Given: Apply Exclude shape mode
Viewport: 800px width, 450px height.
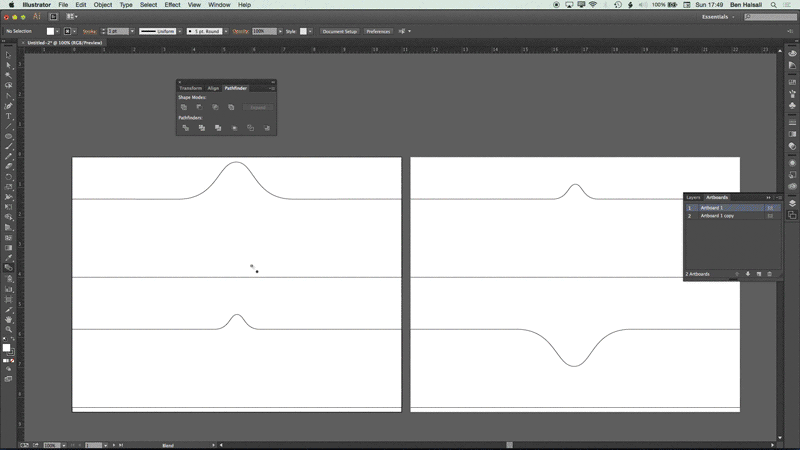Looking at the screenshot, I should click(231, 107).
